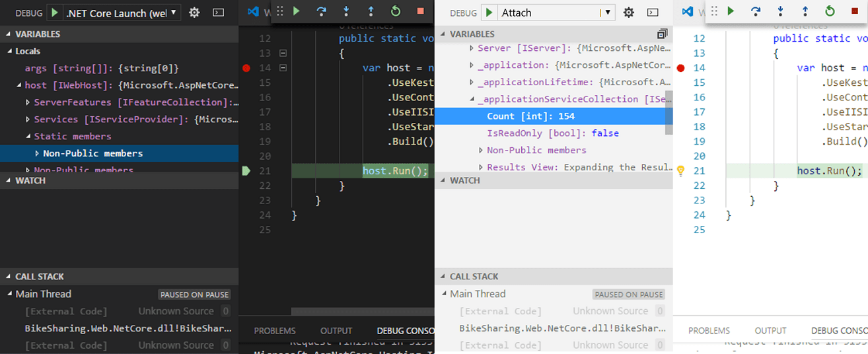Collapse Main Thread in light call stack
This screenshot has height=354, width=868.
click(x=444, y=294)
